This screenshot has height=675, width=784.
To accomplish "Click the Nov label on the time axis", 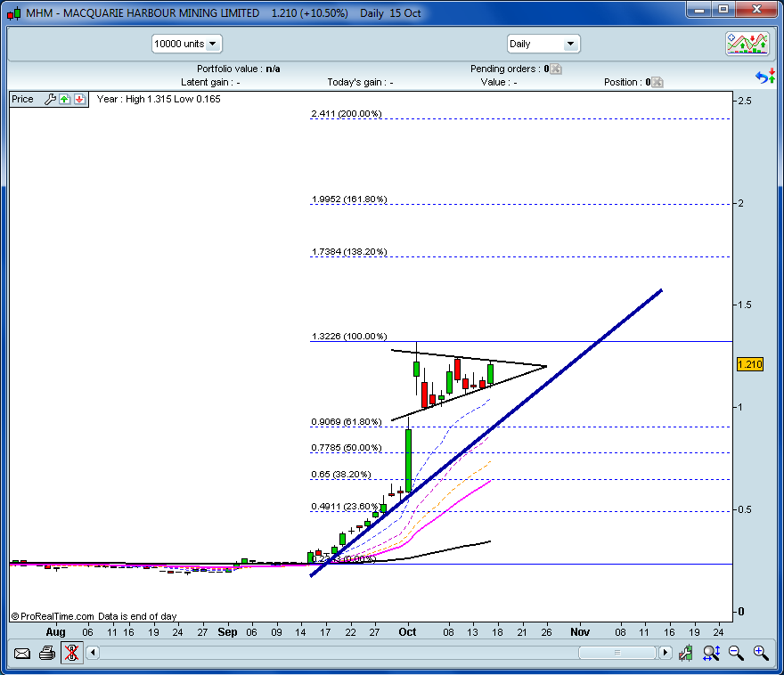I will click(x=580, y=632).
